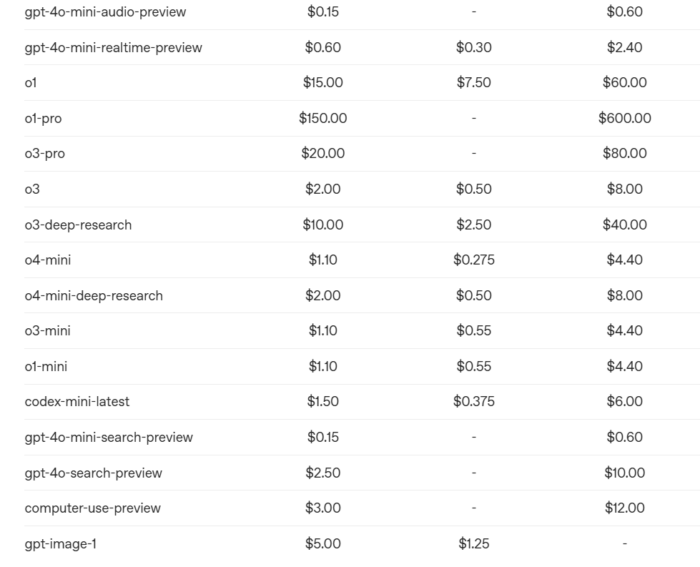Viewport: 700px width, 567px height.
Task: Click the $40.00 o3-deep-research price
Action: [x=624, y=225]
